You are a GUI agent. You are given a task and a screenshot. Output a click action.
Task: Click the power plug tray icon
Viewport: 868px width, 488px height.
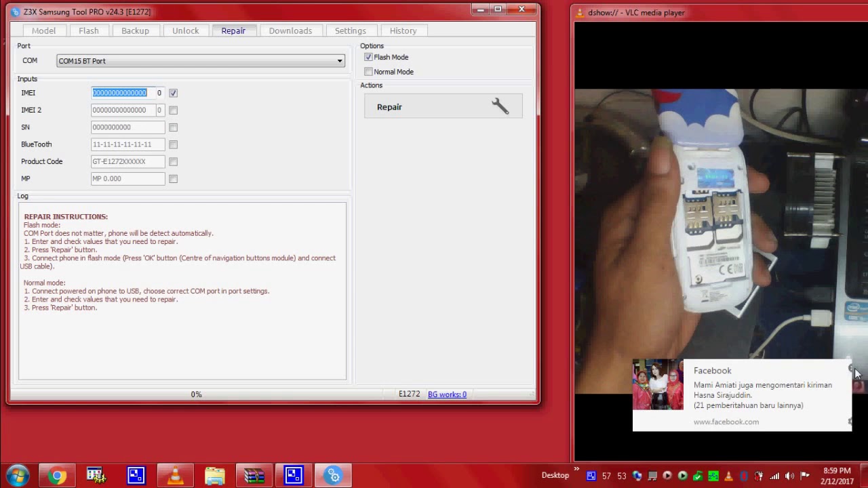(x=759, y=476)
